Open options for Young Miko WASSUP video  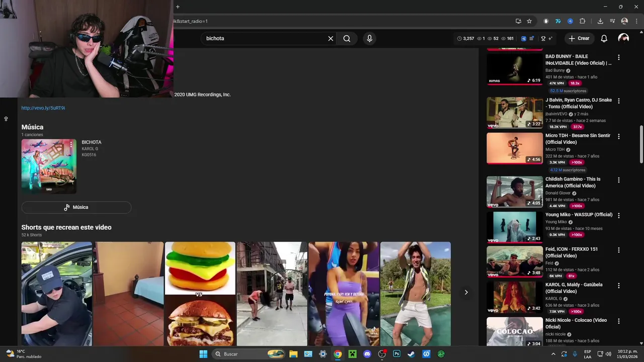coord(619,215)
